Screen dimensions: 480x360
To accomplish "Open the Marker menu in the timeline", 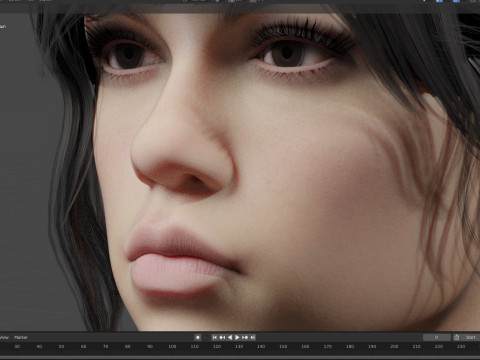I will [x=21, y=337].
